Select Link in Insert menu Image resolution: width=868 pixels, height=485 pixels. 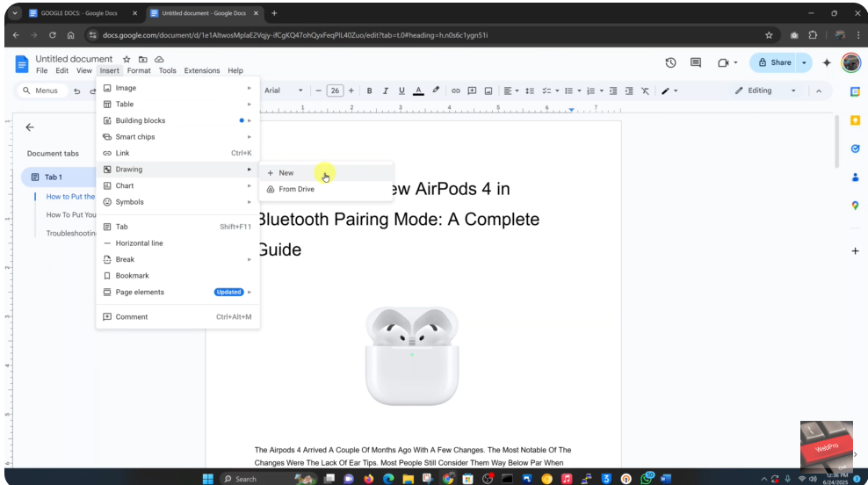[x=177, y=154]
